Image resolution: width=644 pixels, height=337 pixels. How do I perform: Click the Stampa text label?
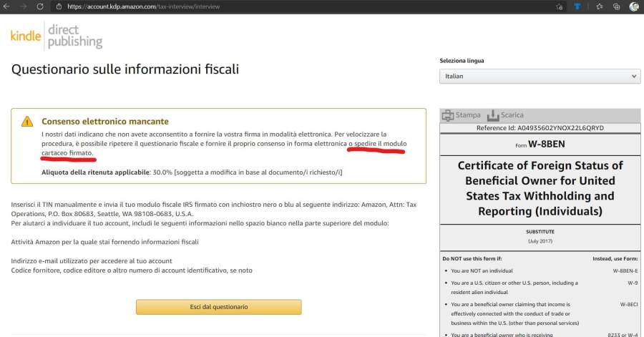[x=469, y=115]
